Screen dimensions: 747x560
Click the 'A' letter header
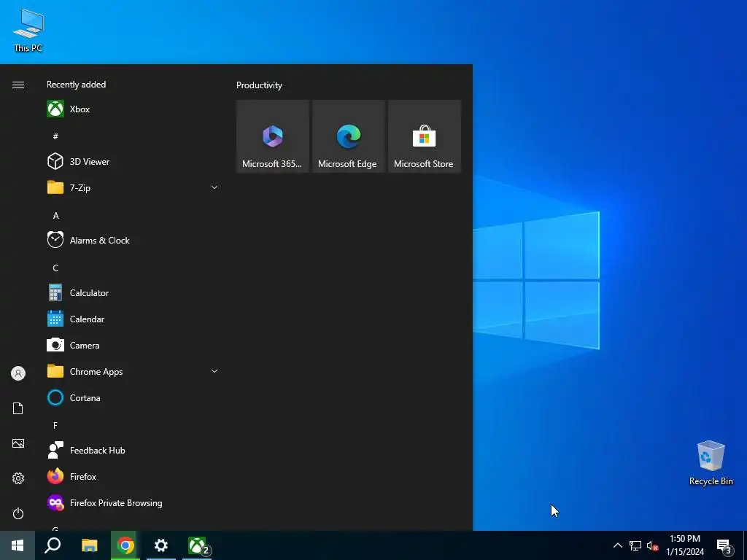pos(55,216)
